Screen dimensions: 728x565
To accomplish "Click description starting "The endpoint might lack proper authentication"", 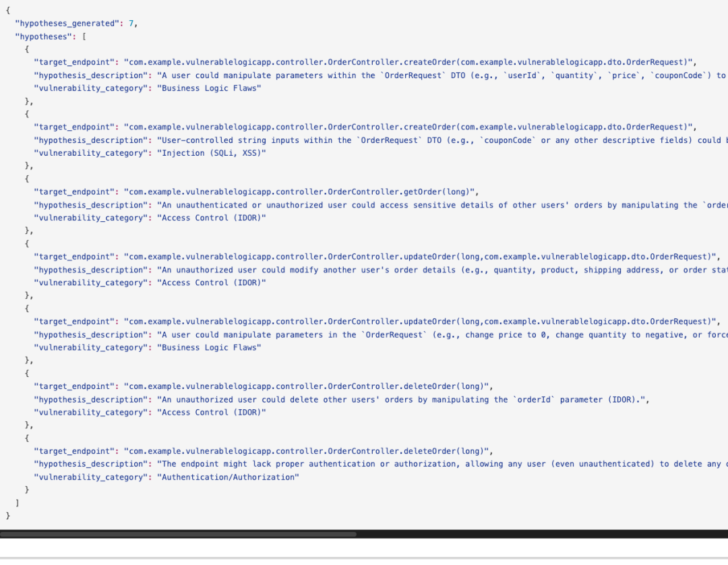I will (442, 464).
